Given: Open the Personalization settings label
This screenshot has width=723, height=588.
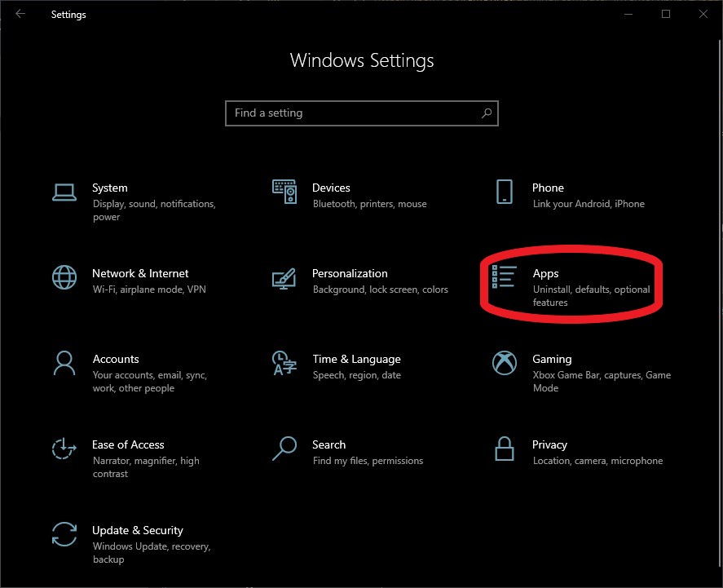Looking at the screenshot, I should (350, 273).
